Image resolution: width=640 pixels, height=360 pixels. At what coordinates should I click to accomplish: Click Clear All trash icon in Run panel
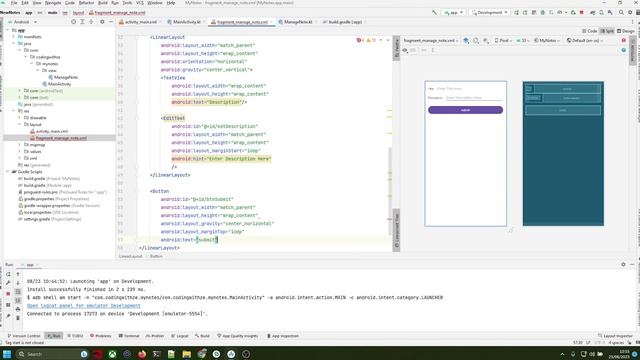[x=18, y=318]
